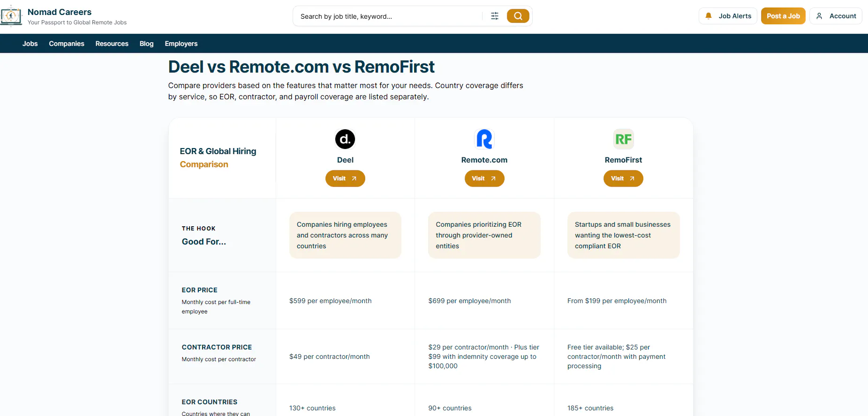This screenshot has height=416, width=868.
Task: Click the CONTRACTOR PRICE row label
Action: coord(217,347)
